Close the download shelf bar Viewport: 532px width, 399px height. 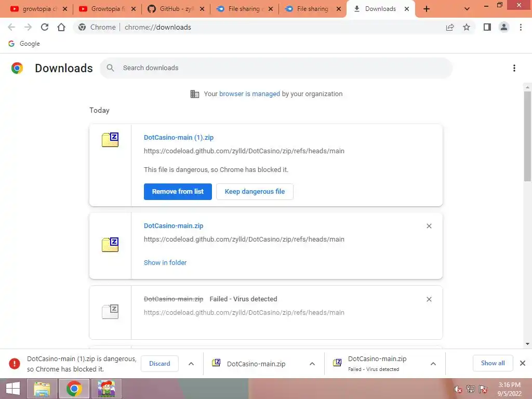pyautogui.click(x=523, y=363)
